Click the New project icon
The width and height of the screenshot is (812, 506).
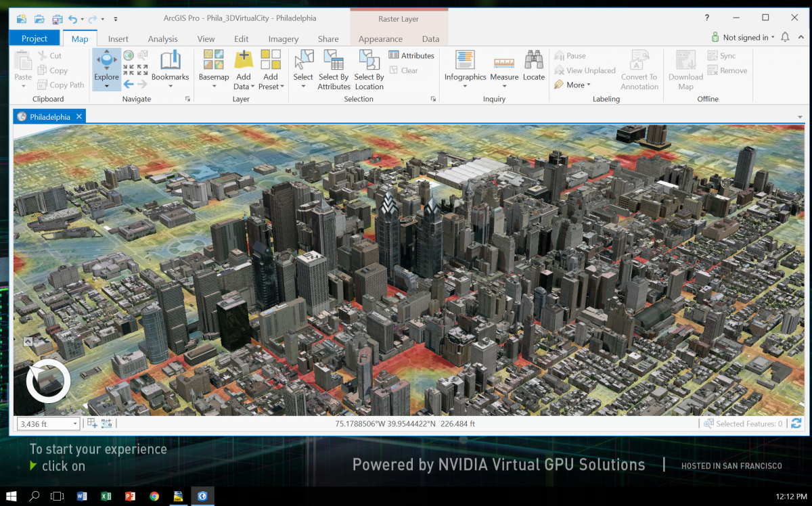click(x=22, y=19)
